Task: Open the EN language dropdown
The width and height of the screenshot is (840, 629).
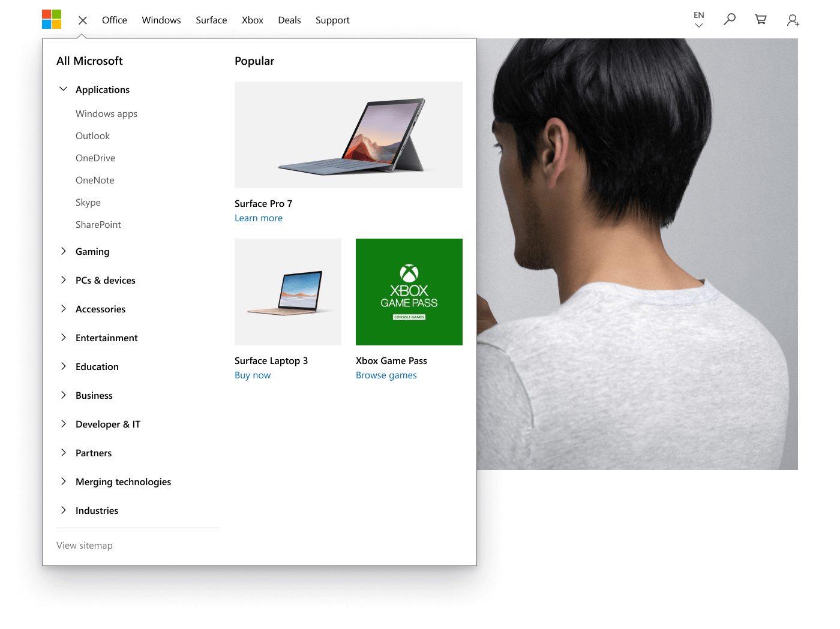Action: 699,20
